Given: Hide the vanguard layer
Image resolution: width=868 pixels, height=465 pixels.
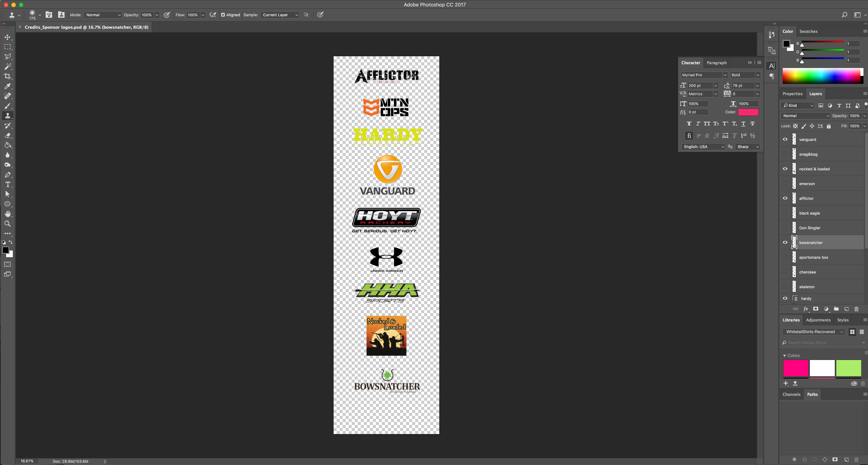Looking at the screenshot, I should click(x=785, y=139).
